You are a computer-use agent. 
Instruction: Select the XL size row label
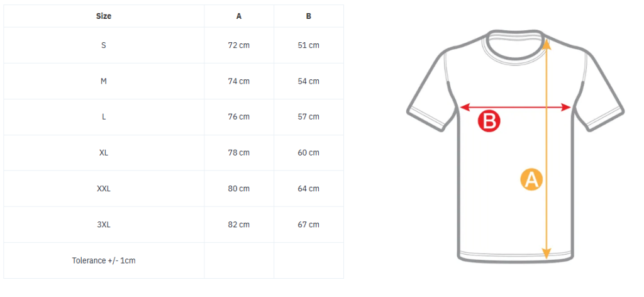pyautogui.click(x=104, y=152)
